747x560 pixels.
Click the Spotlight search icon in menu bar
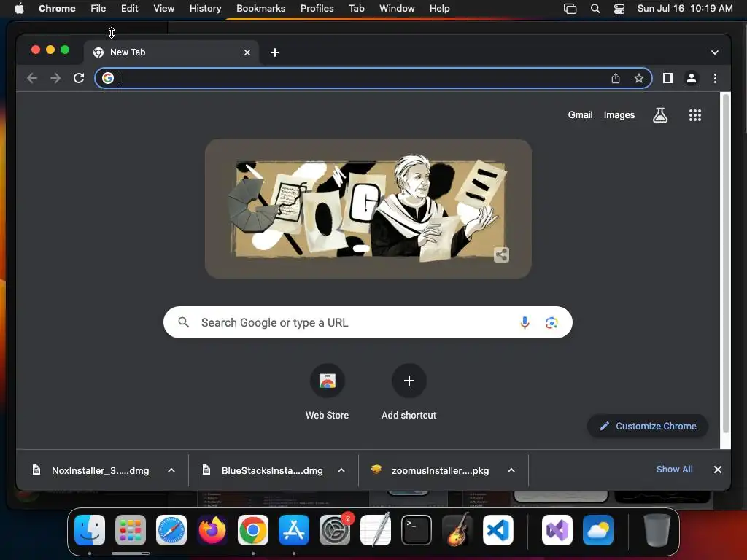tap(595, 9)
